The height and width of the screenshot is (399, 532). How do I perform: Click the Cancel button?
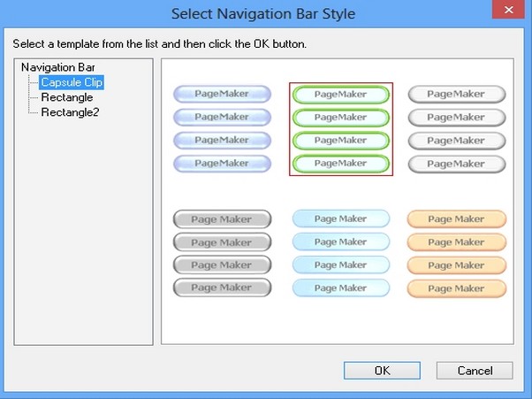[475, 370]
